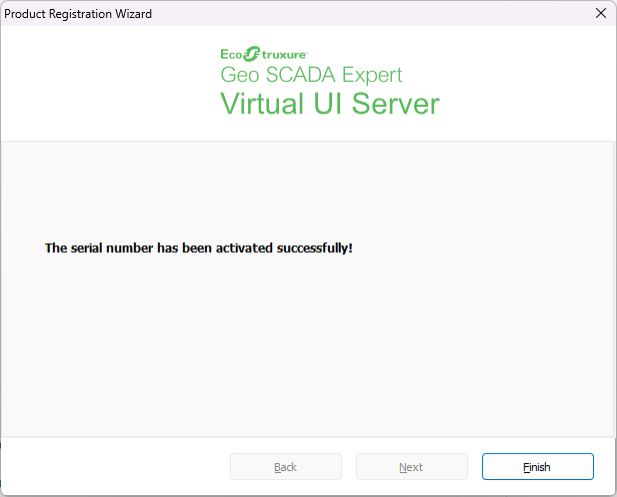Screen dimensions: 617x497
Task: Select the 'Product Registration Wizard' title text
Action: (80, 14)
